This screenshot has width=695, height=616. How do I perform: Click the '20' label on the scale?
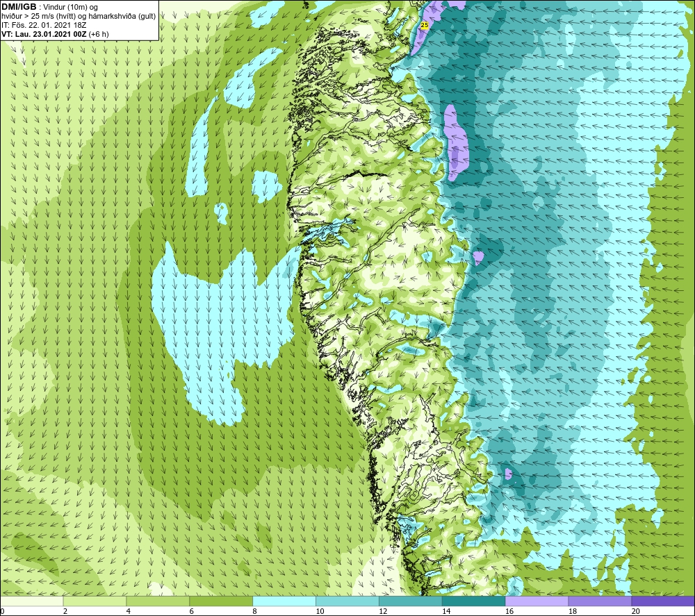tap(636, 611)
